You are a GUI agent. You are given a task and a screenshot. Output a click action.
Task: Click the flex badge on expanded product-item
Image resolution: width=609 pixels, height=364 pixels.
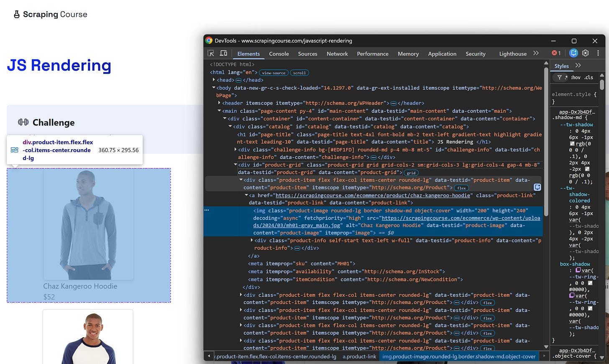tap(461, 188)
